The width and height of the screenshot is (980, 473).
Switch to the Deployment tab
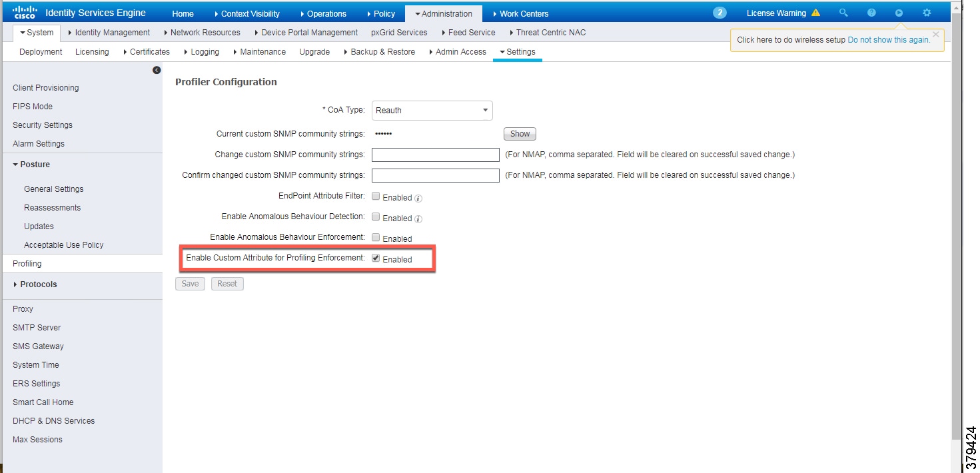pyautogui.click(x=41, y=52)
